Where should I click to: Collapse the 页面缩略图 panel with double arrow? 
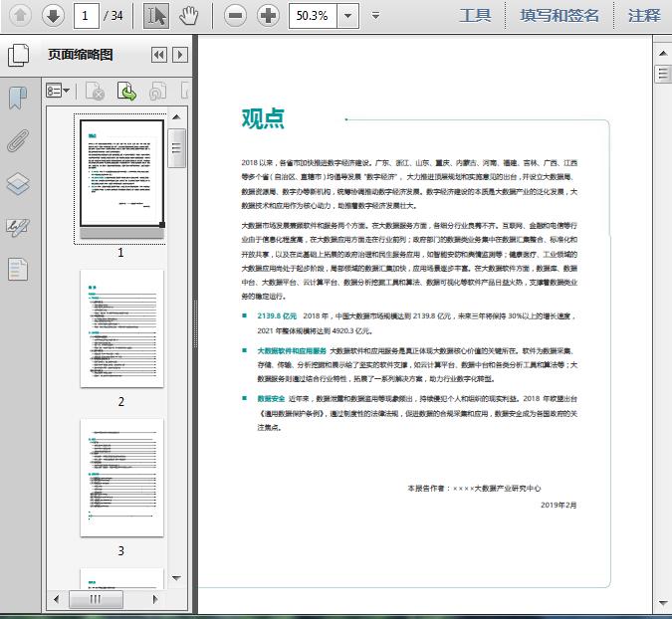(x=159, y=55)
